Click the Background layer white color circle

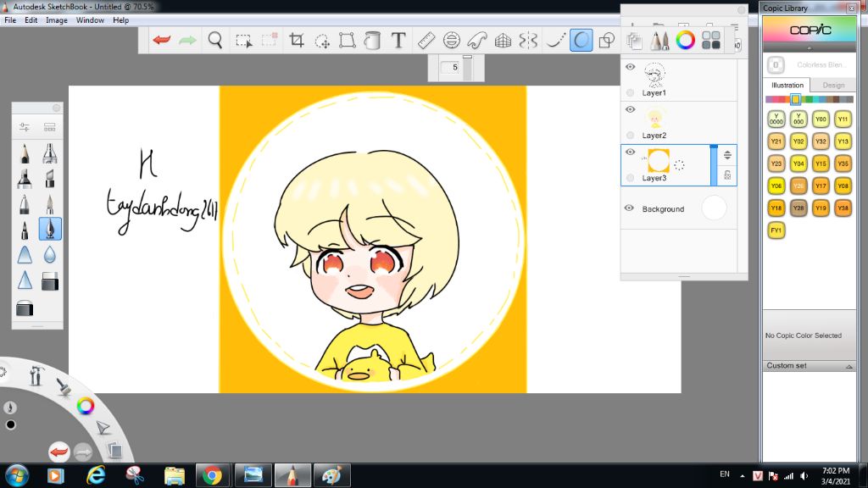(x=714, y=208)
